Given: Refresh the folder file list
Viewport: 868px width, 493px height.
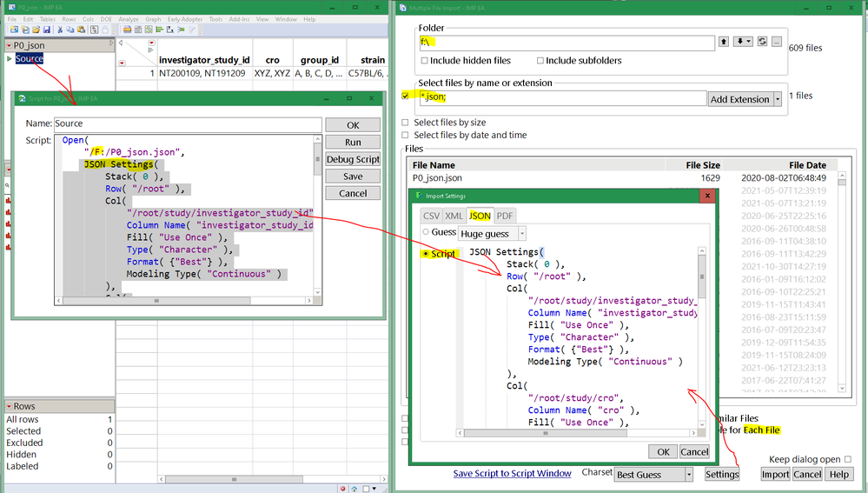Looking at the screenshot, I should (x=762, y=42).
